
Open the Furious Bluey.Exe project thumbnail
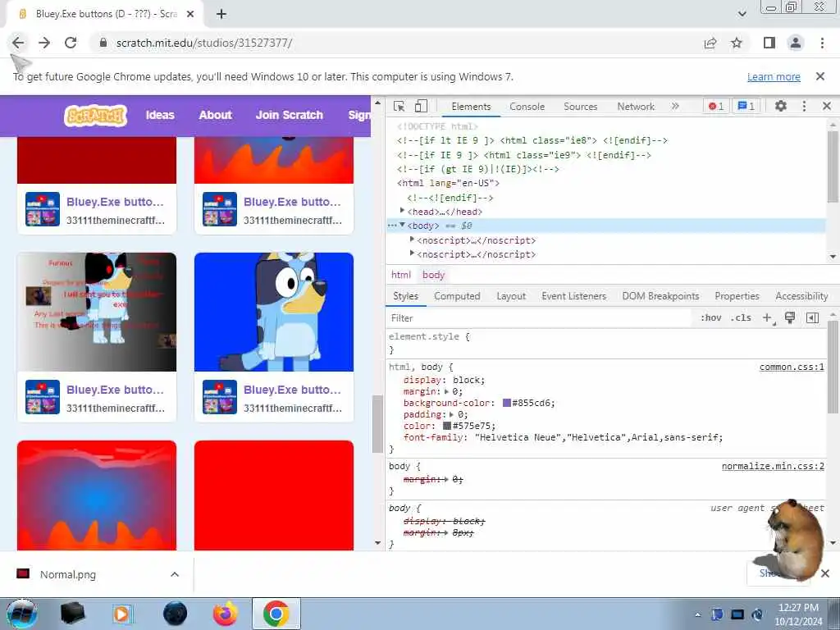point(97,312)
